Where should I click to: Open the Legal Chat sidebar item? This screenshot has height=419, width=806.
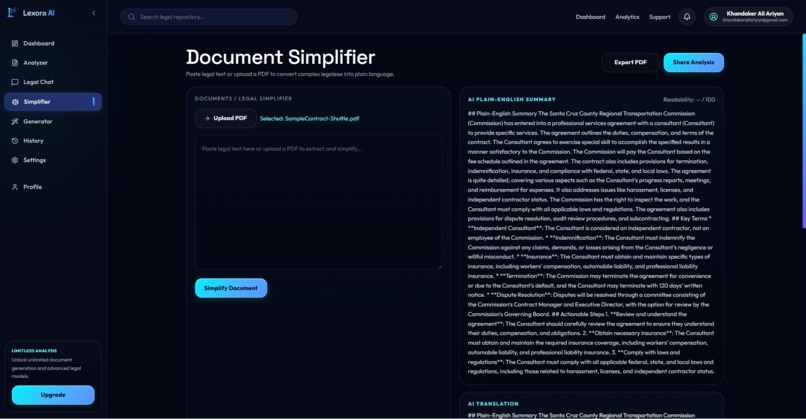pyautogui.click(x=53, y=82)
